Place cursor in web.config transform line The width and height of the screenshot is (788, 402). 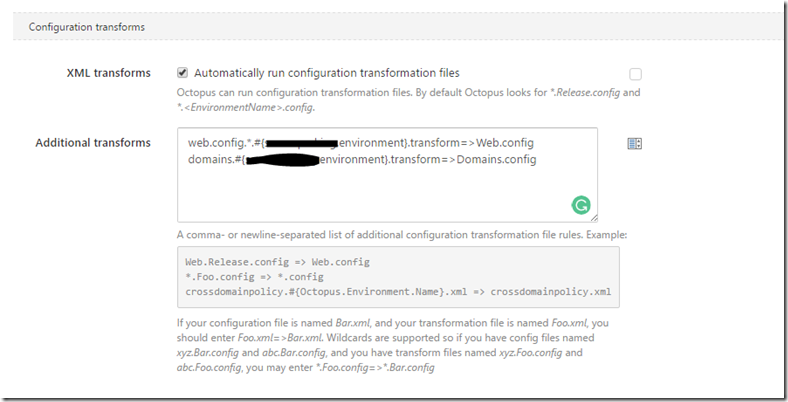(360, 143)
